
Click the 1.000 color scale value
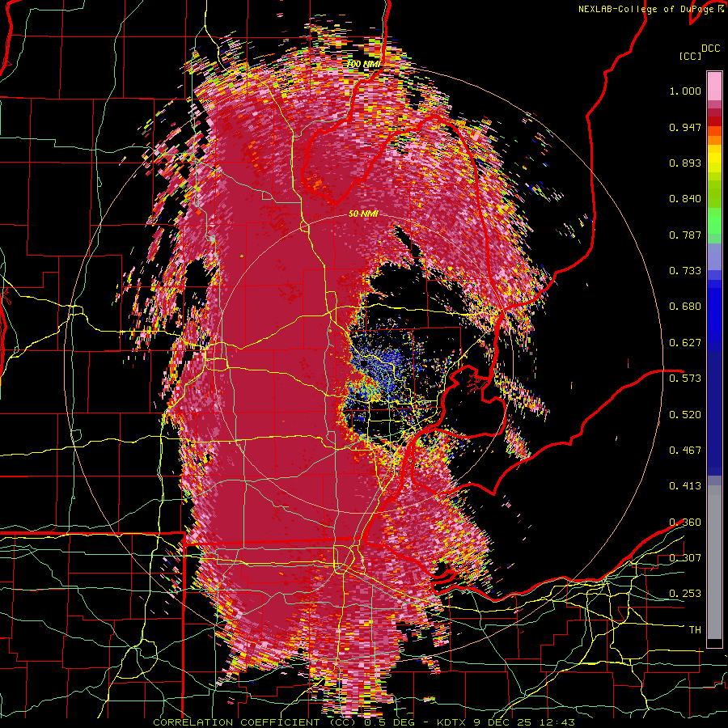[x=685, y=91]
